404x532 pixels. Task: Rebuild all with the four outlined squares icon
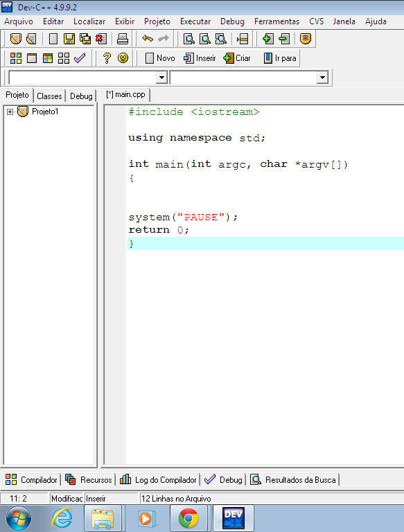pyautogui.click(x=64, y=58)
